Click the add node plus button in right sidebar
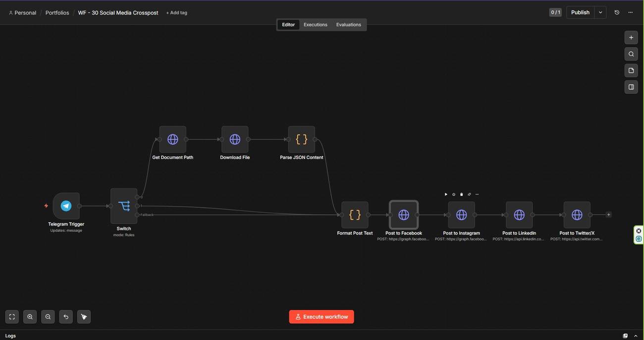 tap(631, 37)
